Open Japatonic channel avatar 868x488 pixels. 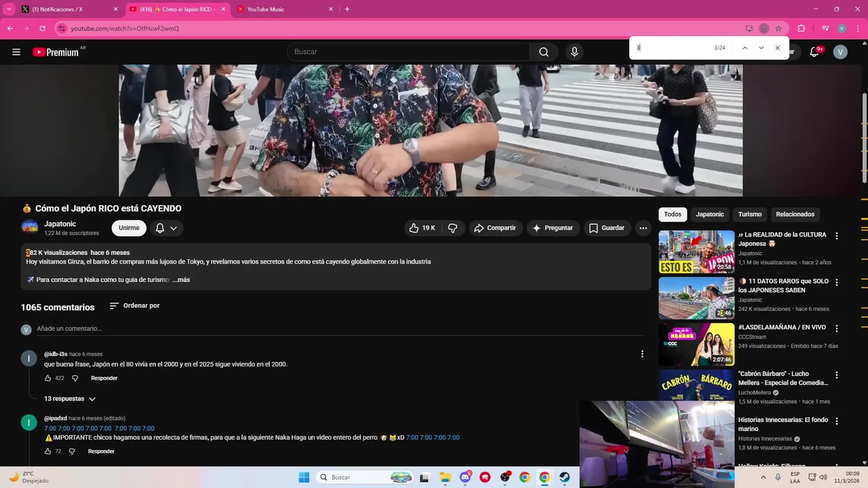(29, 228)
